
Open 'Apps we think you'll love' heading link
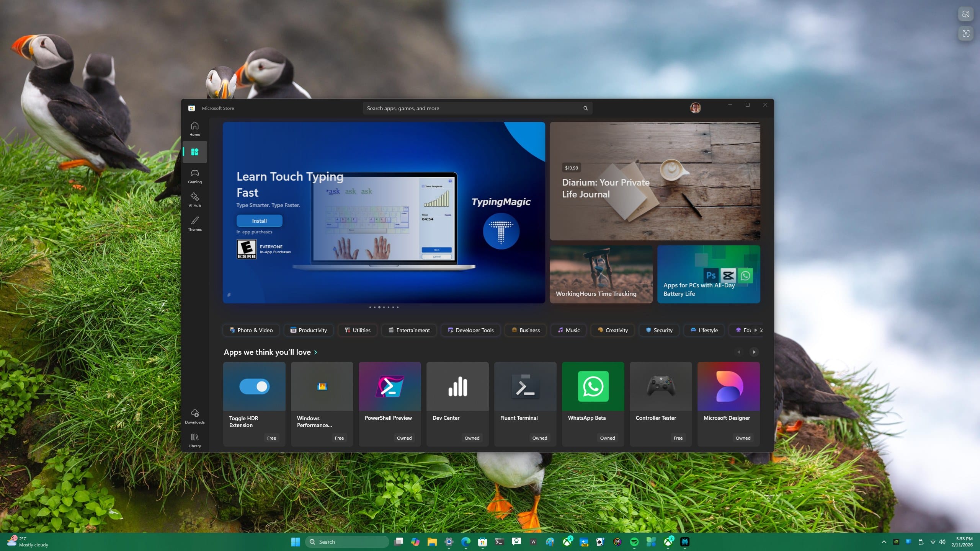click(x=270, y=352)
